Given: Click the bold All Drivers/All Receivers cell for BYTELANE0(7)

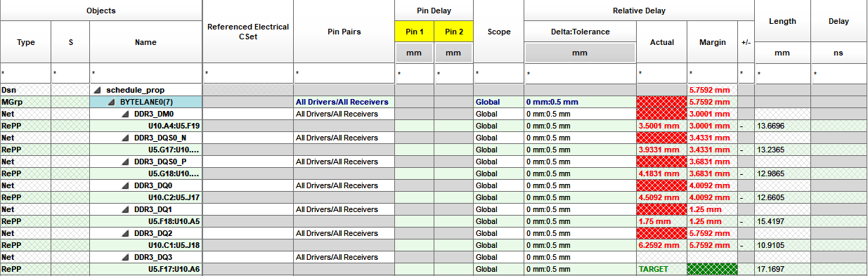Looking at the screenshot, I should (x=344, y=102).
